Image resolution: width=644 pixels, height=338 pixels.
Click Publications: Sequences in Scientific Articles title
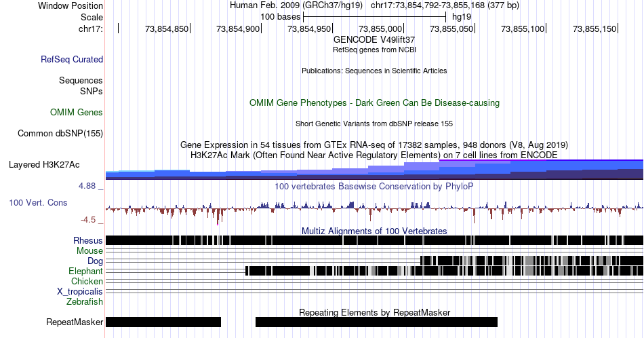[374, 71]
